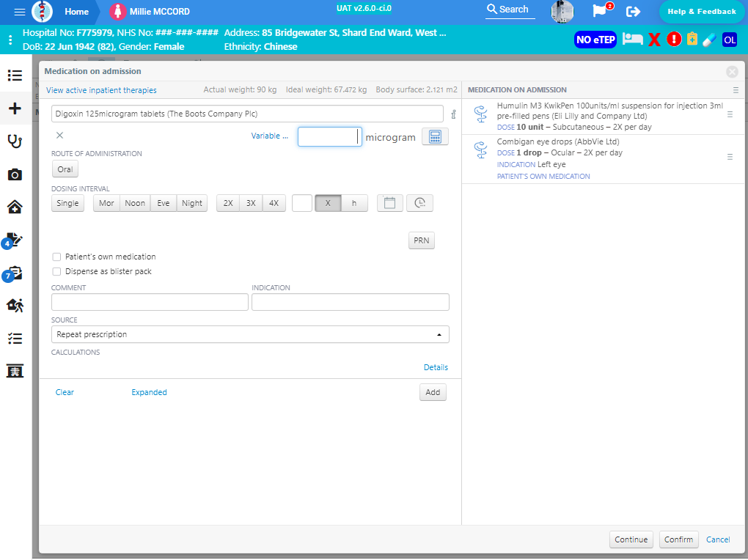Open the table grid sidebar icon
The width and height of the screenshot is (748, 560).
[15, 371]
